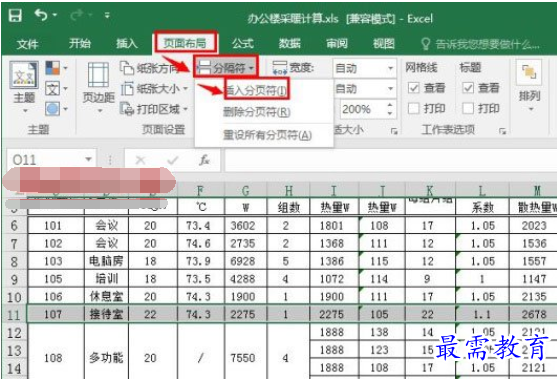Click the Name Box showing O11
This screenshot has width=557, height=379.
click(45, 160)
